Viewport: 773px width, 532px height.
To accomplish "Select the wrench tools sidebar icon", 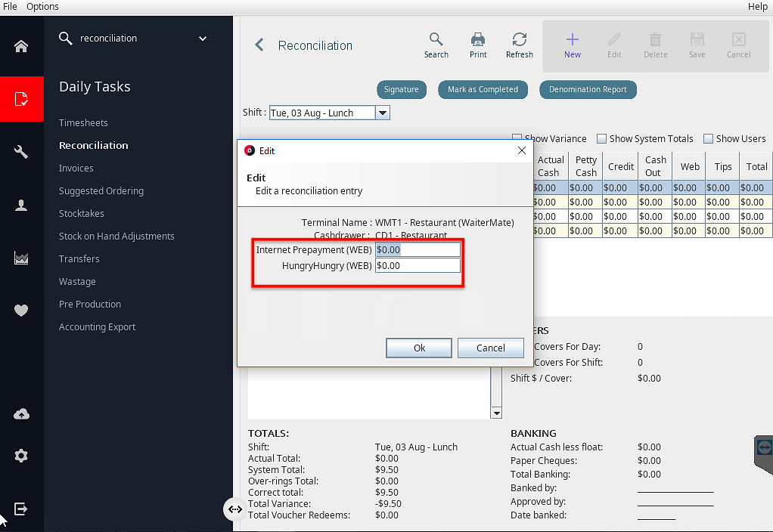I will click(21, 152).
